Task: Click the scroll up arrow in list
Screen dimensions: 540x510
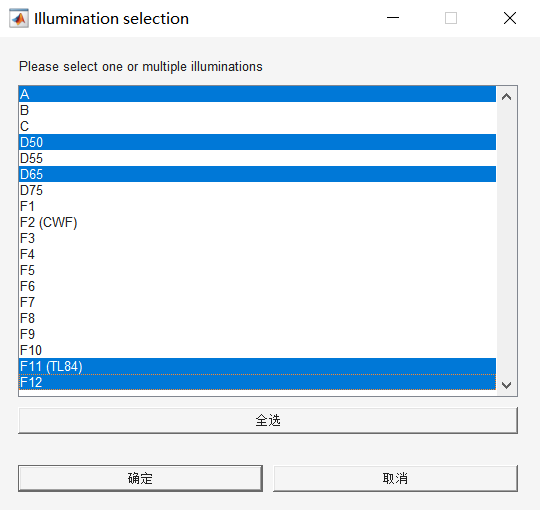Action: coord(506,97)
